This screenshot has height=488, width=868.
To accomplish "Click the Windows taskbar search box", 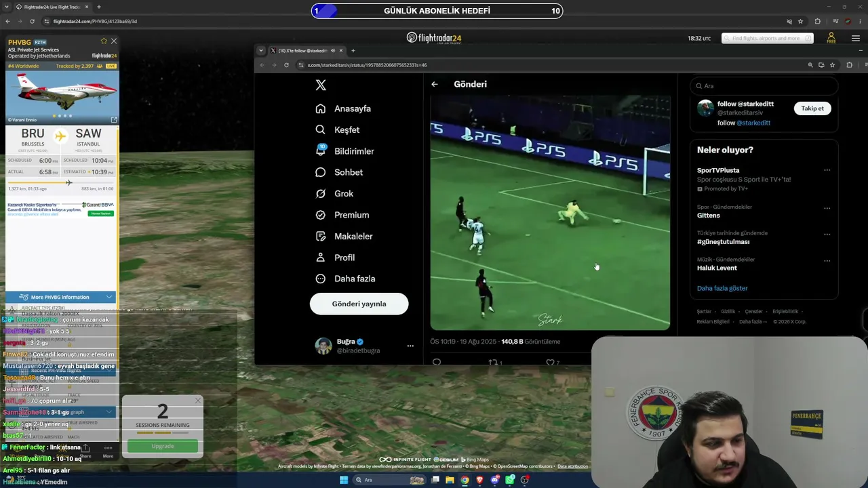I will [389, 480].
